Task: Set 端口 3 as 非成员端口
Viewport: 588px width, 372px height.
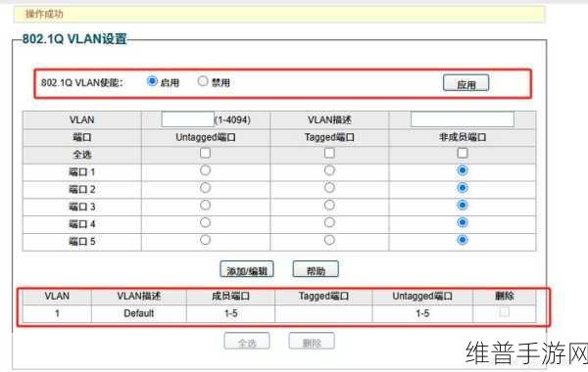Action: tap(463, 206)
